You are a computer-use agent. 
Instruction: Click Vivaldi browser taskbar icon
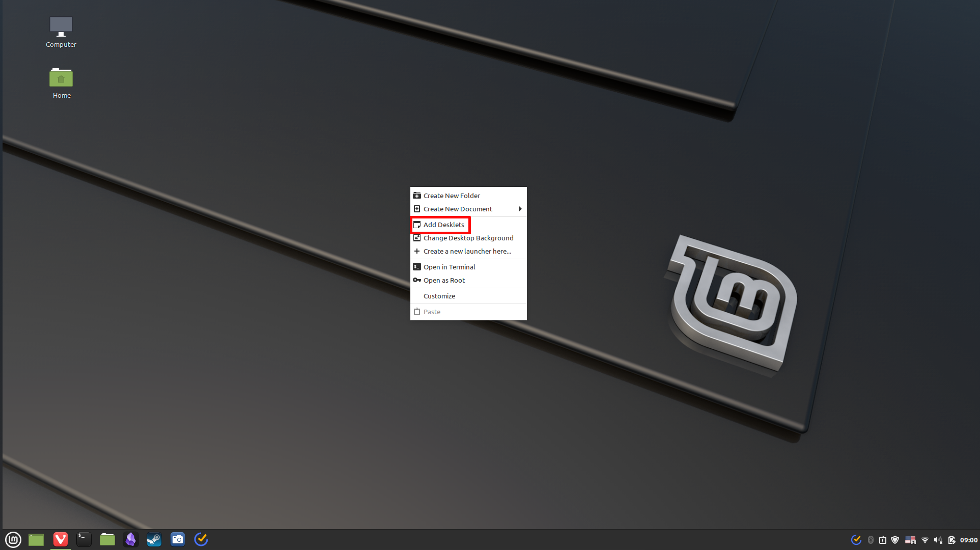click(x=61, y=539)
